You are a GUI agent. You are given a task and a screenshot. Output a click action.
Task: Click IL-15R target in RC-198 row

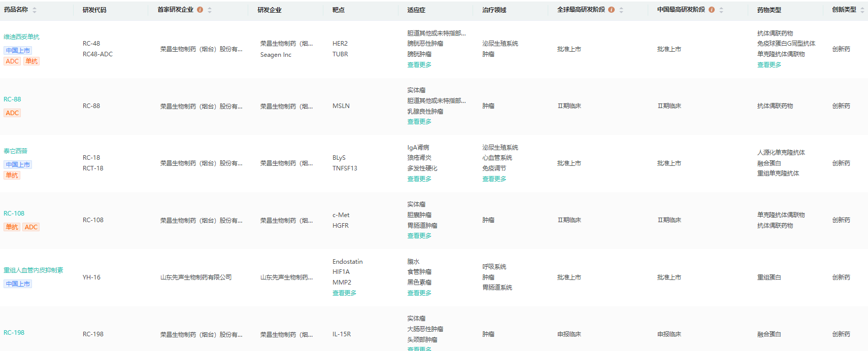(342, 334)
